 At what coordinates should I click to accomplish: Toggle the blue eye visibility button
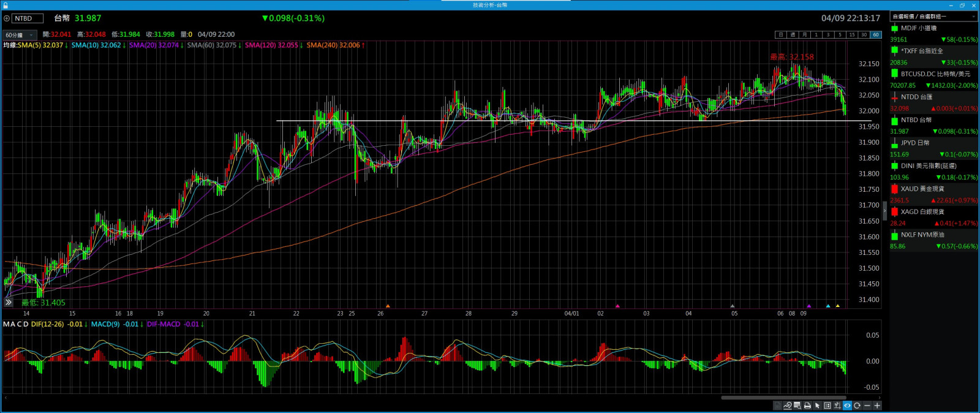(847, 406)
